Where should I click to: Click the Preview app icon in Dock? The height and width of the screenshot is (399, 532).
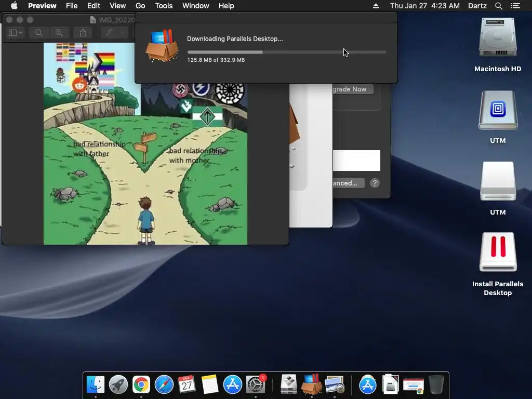(335, 385)
